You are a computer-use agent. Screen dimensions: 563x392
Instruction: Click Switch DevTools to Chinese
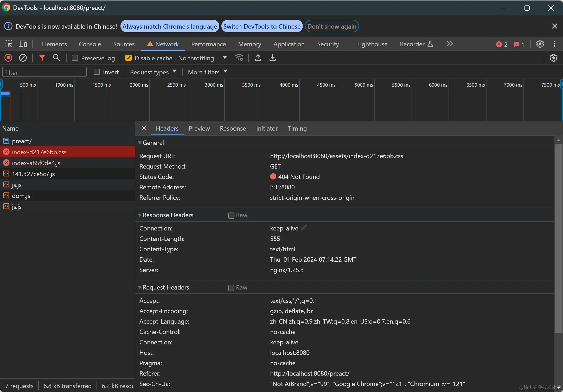(262, 26)
